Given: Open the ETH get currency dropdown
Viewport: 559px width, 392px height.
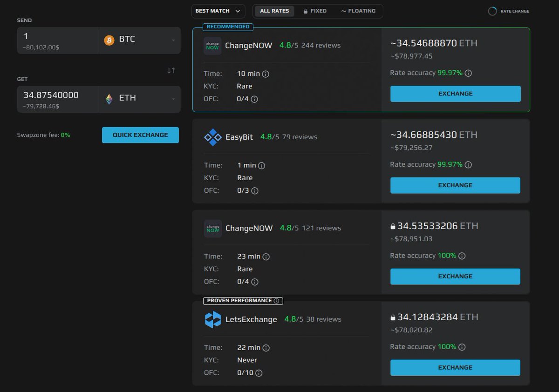Looking at the screenshot, I should pyautogui.click(x=140, y=99).
